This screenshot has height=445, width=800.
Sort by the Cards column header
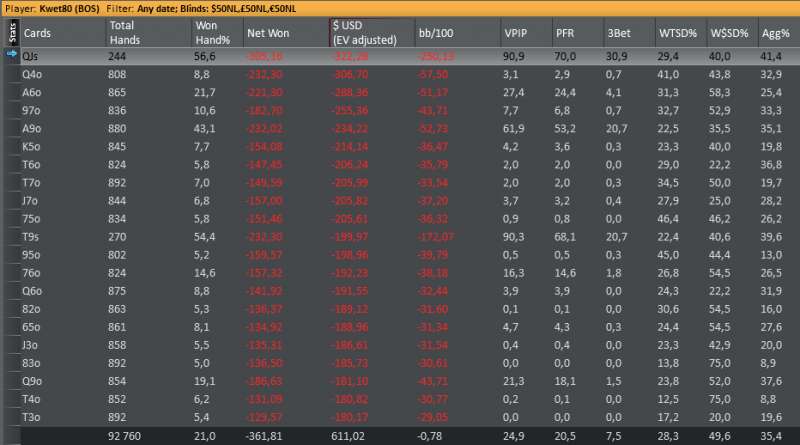[63, 33]
